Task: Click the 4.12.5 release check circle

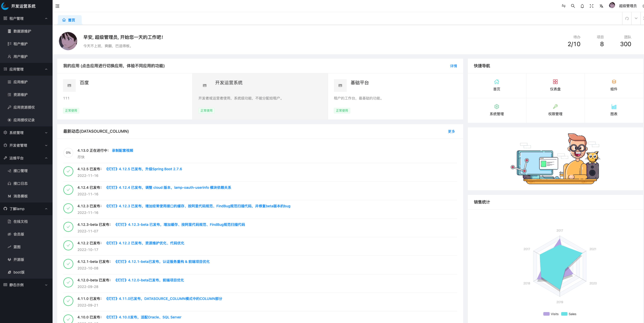Action: [68, 171]
